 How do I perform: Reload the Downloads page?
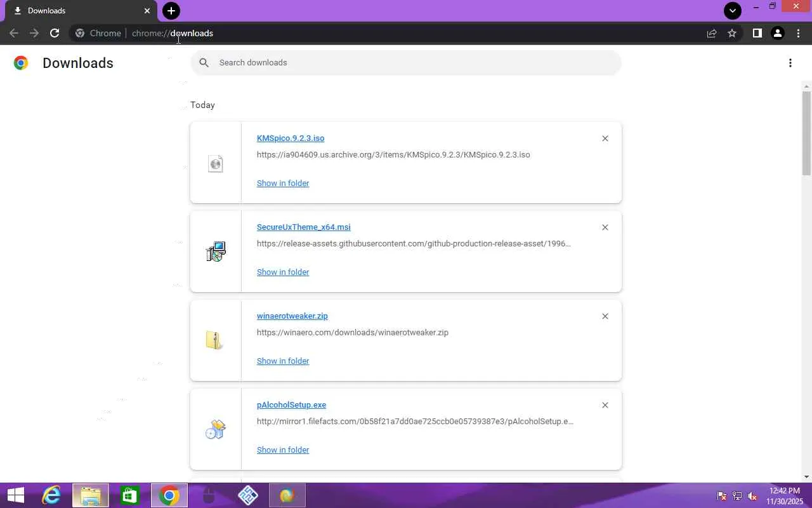pyautogui.click(x=55, y=33)
